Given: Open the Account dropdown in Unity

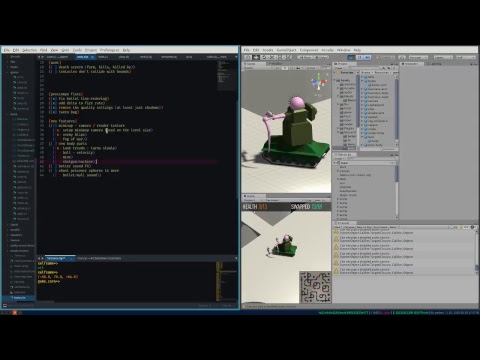Looking at the screenshot, I should pos(418,57).
